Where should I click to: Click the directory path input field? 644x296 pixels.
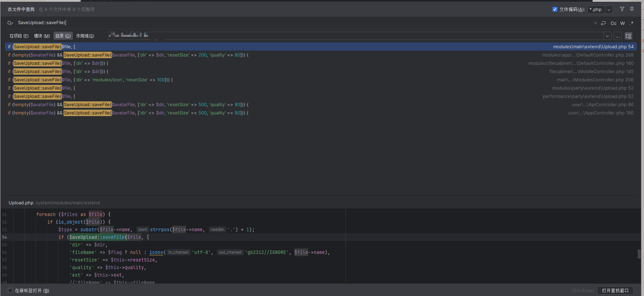(x=355, y=36)
